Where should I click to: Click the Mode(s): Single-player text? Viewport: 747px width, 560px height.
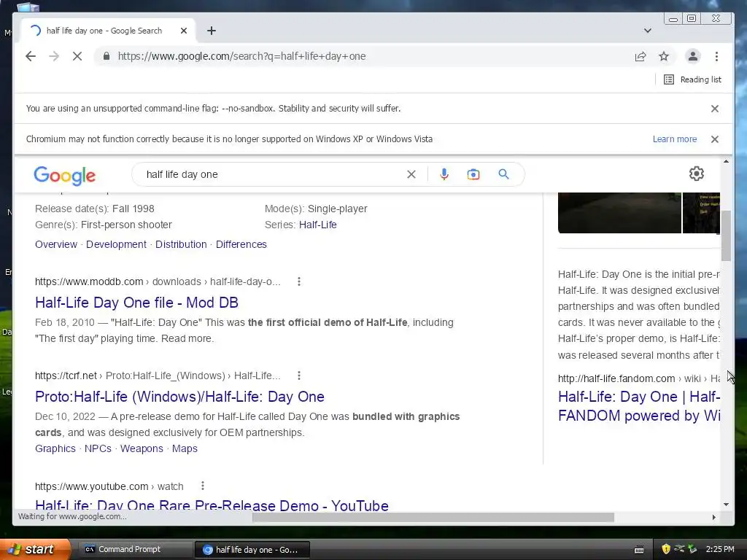pyautogui.click(x=316, y=209)
